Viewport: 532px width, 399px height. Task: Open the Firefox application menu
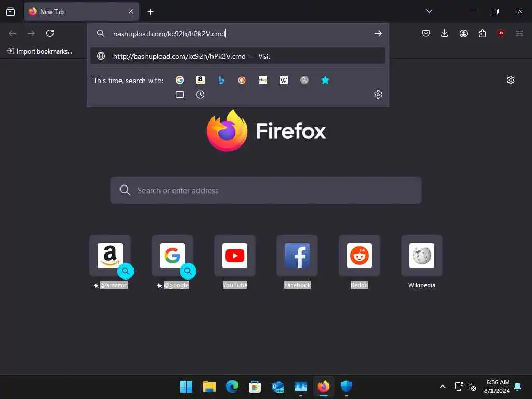[520, 33]
